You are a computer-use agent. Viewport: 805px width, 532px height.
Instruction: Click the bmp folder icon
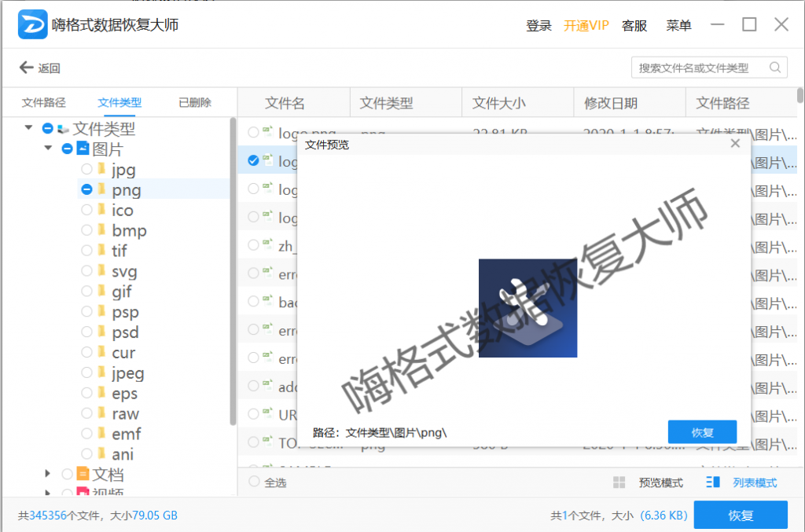point(101,229)
